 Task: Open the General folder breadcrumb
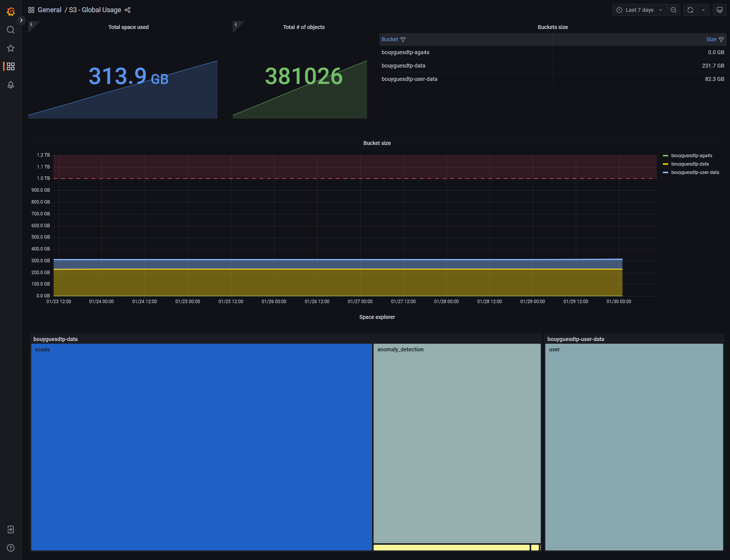coord(50,10)
